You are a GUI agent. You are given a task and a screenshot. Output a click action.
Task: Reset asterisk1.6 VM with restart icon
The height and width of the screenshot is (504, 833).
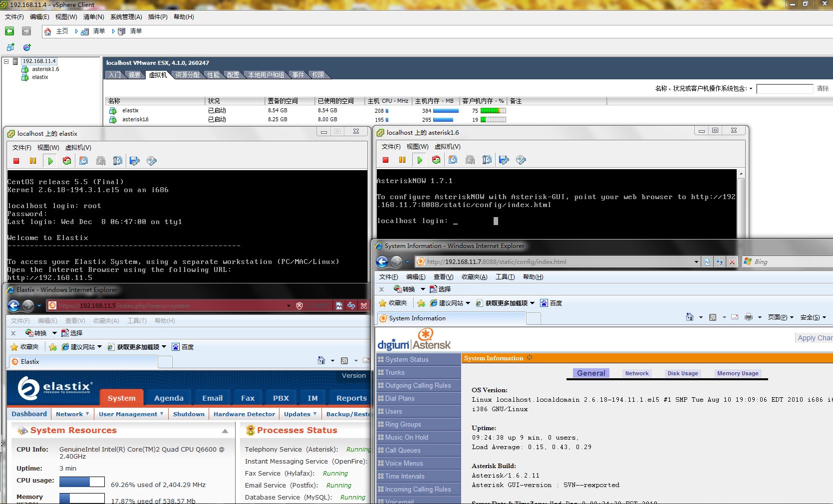pyautogui.click(x=436, y=160)
